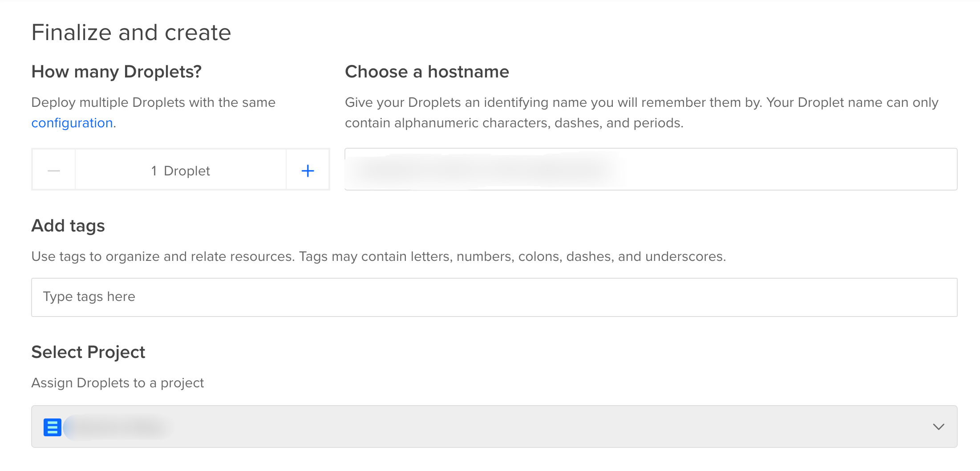Select the '1 Droplet' count field
This screenshot has height=471, width=980.
coord(180,171)
